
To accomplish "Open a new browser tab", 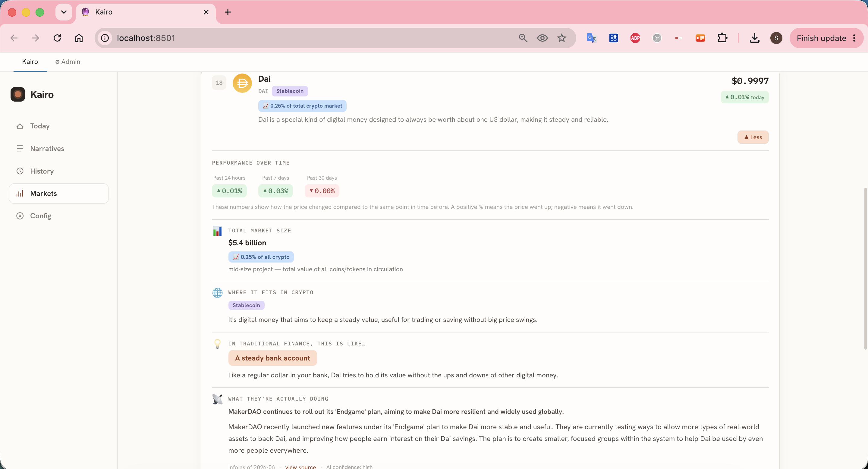I will (x=228, y=12).
